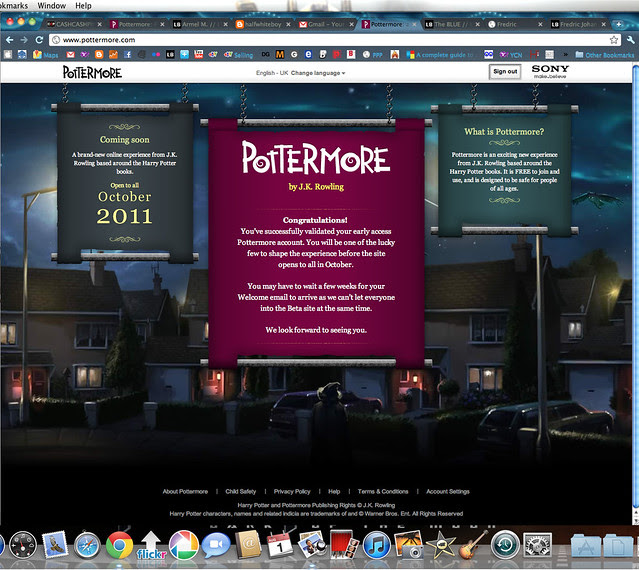Open Account Settings footer link
639x570 pixels.
coord(447,491)
